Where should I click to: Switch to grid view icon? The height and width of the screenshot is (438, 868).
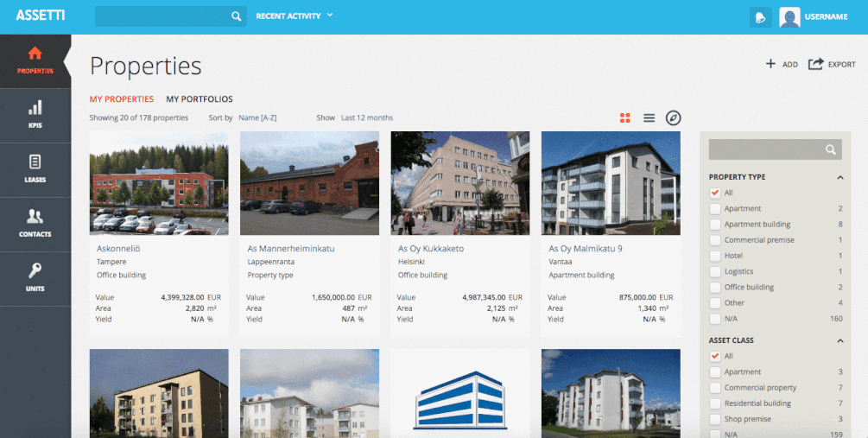(625, 117)
